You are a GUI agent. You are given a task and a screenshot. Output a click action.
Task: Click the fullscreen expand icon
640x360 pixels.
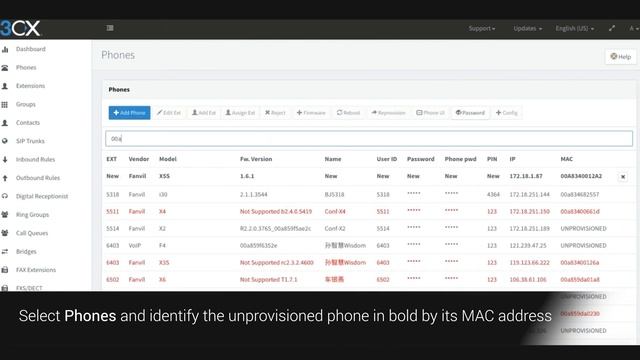click(611, 28)
